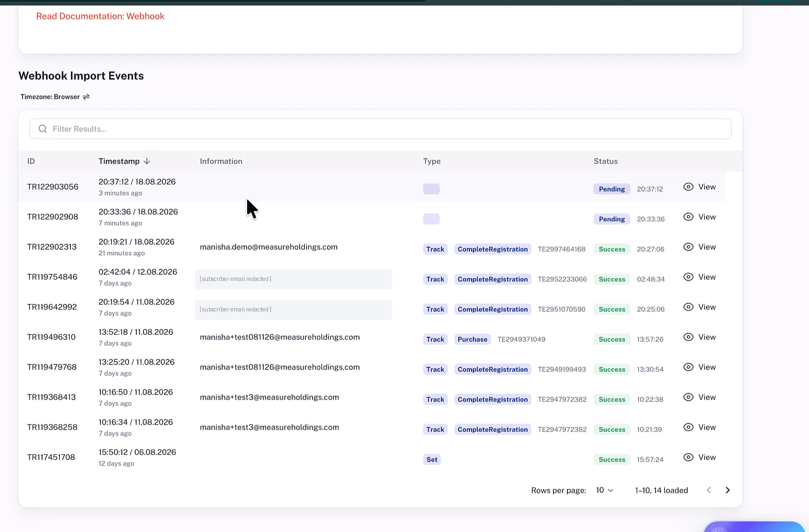Click the status time 13:57:26
Image resolution: width=809 pixels, height=532 pixels.
[650, 339]
